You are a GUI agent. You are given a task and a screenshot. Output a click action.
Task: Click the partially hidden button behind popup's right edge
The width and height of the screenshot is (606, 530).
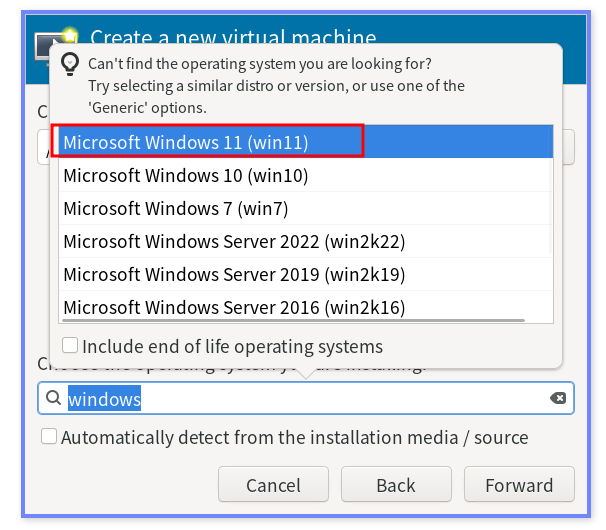tap(569, 146)
